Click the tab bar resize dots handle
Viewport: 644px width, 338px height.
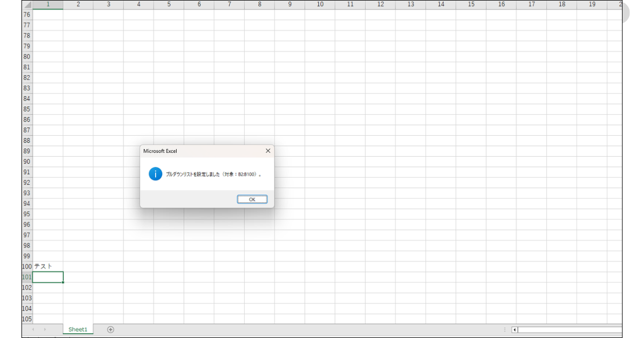(504, 329)
